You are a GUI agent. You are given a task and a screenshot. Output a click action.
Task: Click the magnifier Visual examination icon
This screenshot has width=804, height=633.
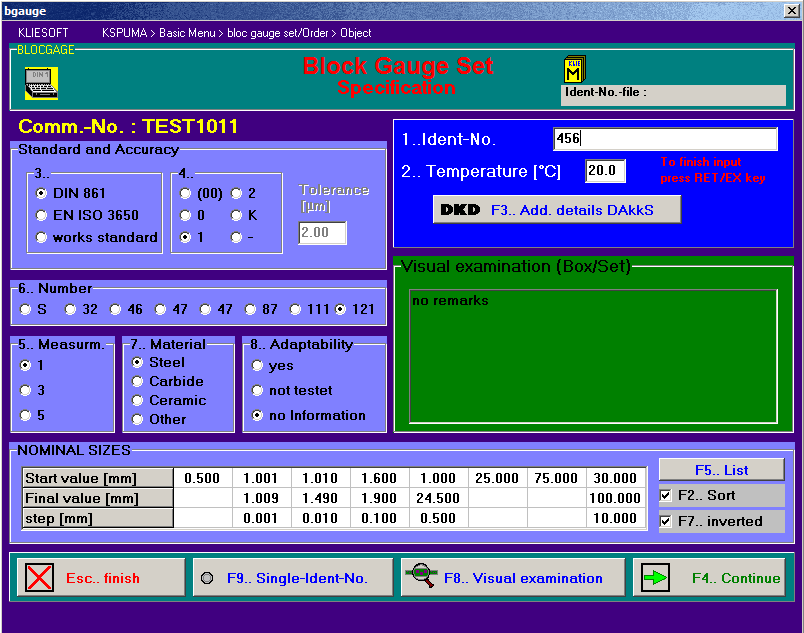pos(424,576)
